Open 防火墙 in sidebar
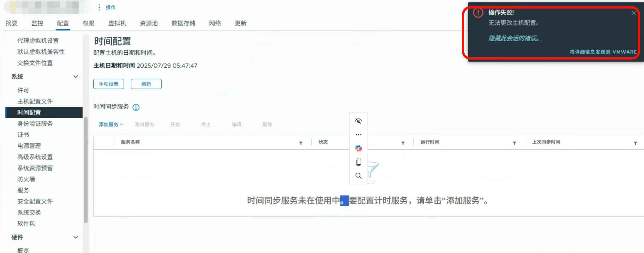644x253 pixels. [x=26, y=179]
